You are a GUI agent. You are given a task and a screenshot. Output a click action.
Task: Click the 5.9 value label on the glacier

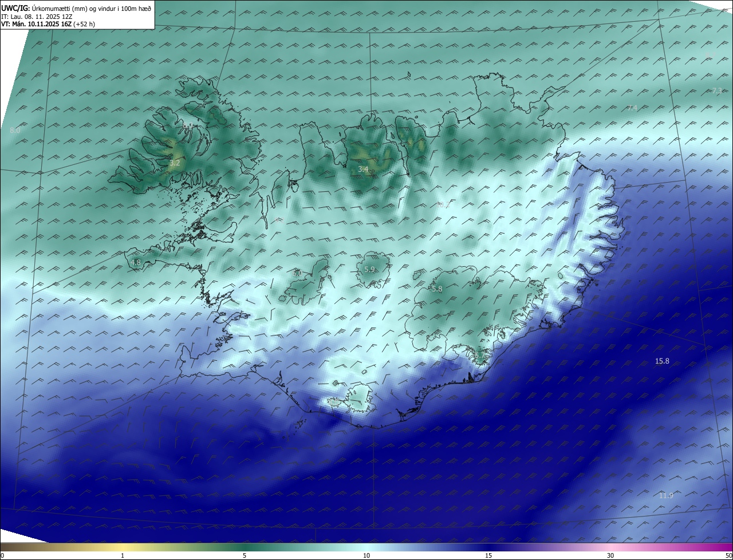pyautogui.click(x=369, y=269)
